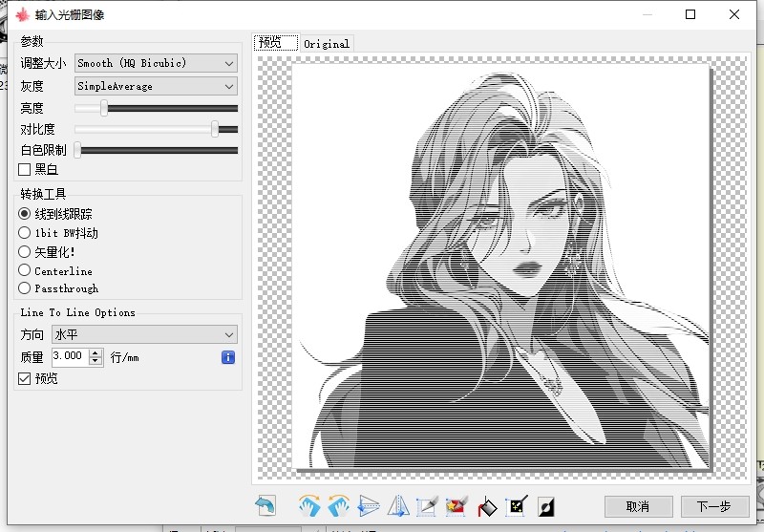Adjust the 亮度 brightness slider handle
Screen dimensions: 764x532
[104, 108]
